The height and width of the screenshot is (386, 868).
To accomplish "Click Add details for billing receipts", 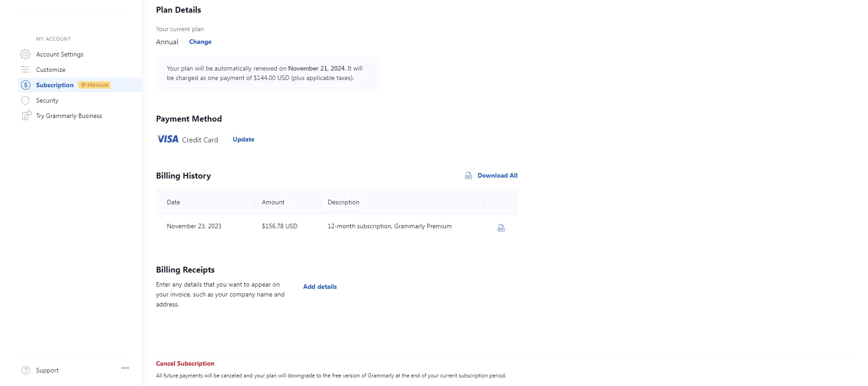I will click(x=320, y=287).
